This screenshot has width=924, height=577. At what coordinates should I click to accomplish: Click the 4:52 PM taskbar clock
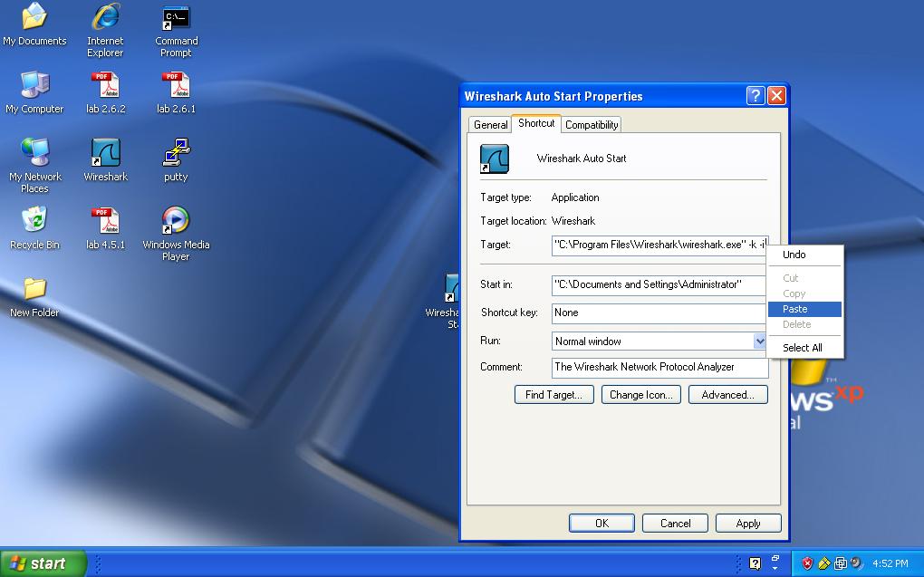[x=890, y=563]
